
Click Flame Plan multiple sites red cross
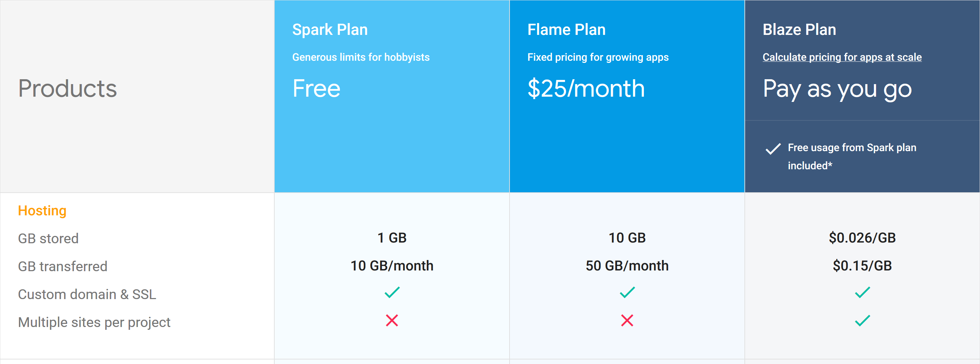click(627, 320)
